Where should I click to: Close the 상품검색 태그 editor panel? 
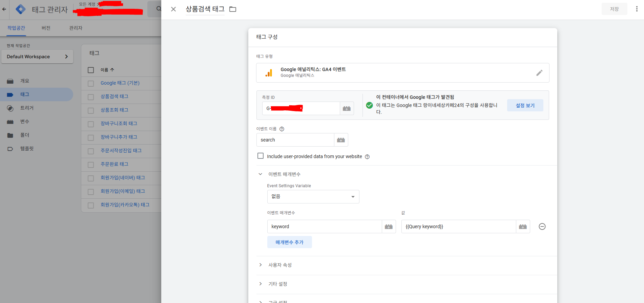pos(173,9)
